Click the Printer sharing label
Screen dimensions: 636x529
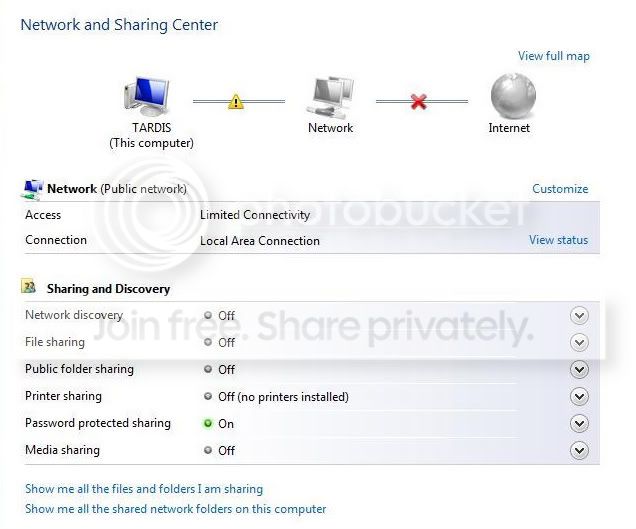tap(63, 396)
